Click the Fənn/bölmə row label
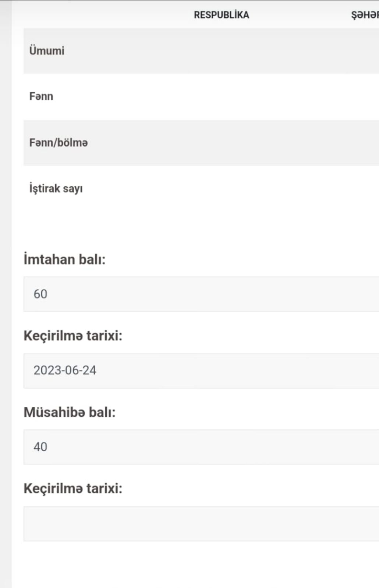The width and height of the screenshot is (379, 588). 59,143
